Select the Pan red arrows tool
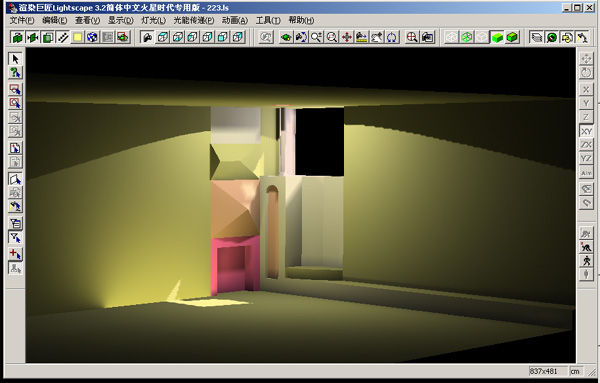The image size is (600, 383). 346,37
